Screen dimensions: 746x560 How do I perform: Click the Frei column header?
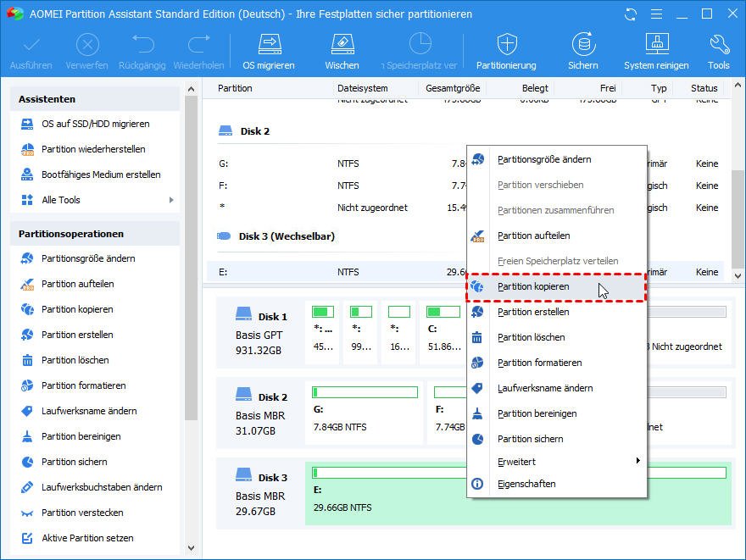point(608,88)
